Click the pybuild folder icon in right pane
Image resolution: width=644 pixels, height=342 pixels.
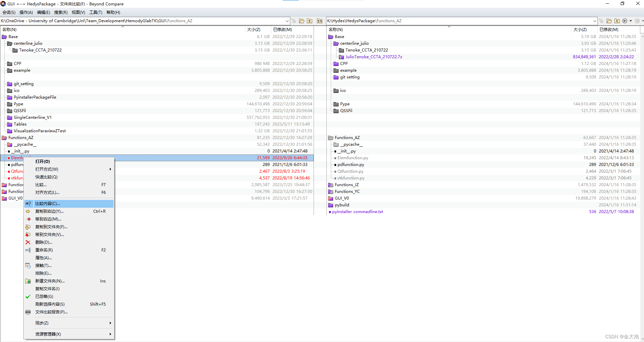(x=331, y=205)
